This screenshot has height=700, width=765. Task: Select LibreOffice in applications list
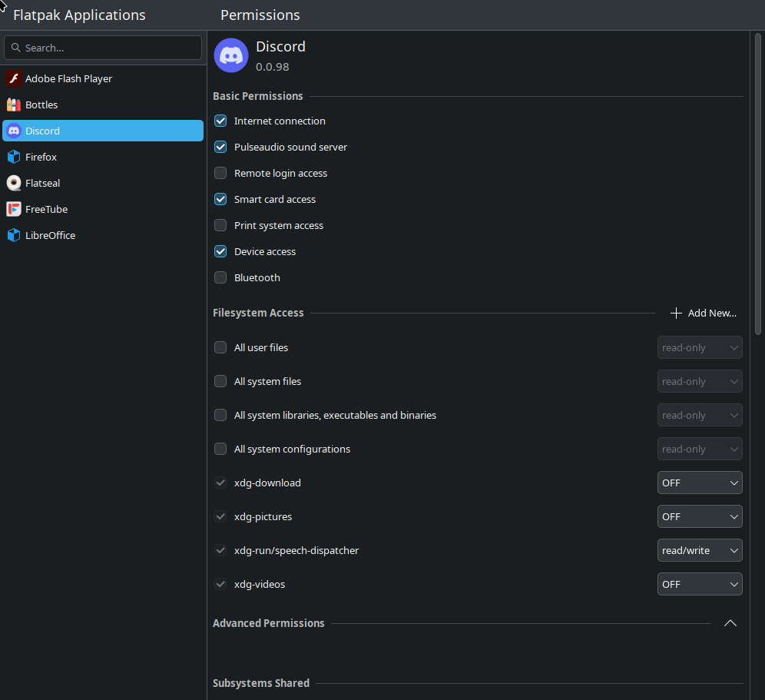103,235
